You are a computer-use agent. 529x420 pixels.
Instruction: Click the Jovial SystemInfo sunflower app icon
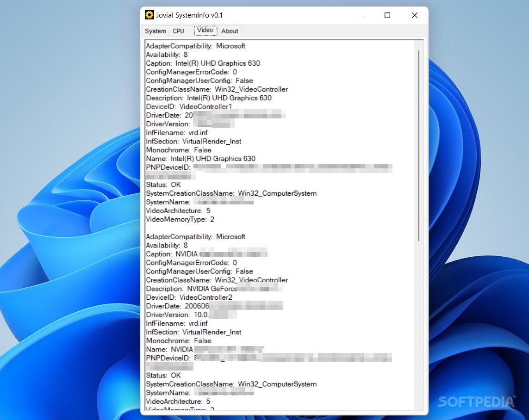[x=149, y=15]
